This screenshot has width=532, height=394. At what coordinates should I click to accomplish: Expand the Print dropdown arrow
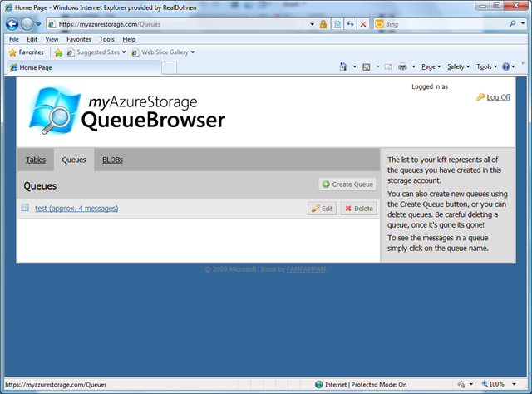point(414,66)
